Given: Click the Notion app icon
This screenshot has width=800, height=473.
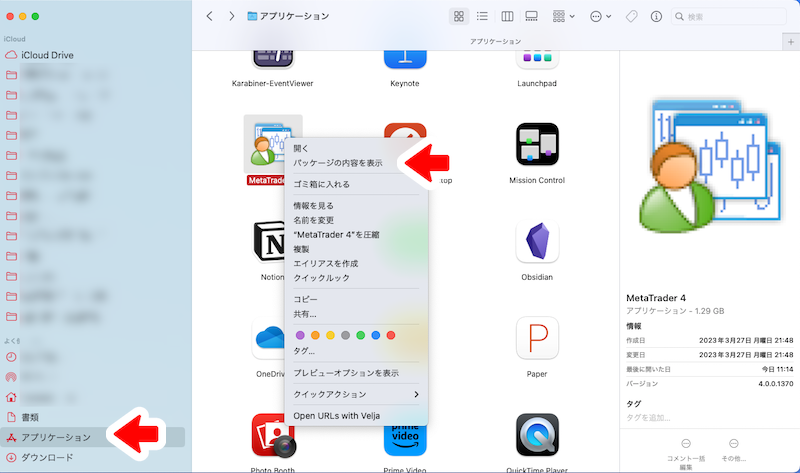Looking at the screenshot, I should 269,241.
